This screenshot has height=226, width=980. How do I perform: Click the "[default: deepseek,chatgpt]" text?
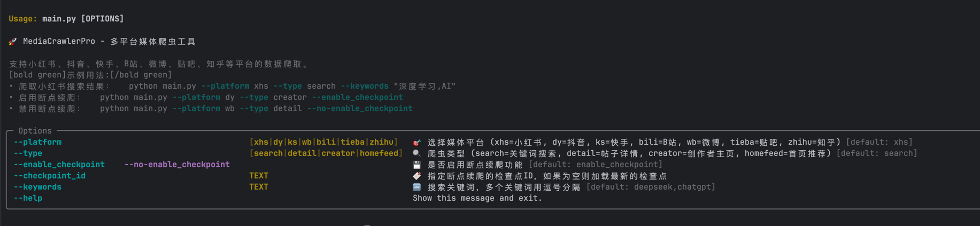click(x=651, y=187)
